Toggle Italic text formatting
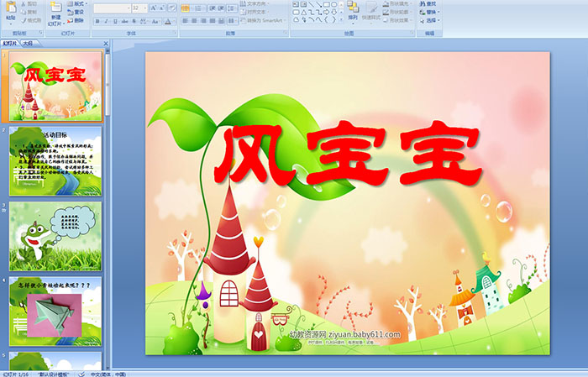 click(105, 21)
